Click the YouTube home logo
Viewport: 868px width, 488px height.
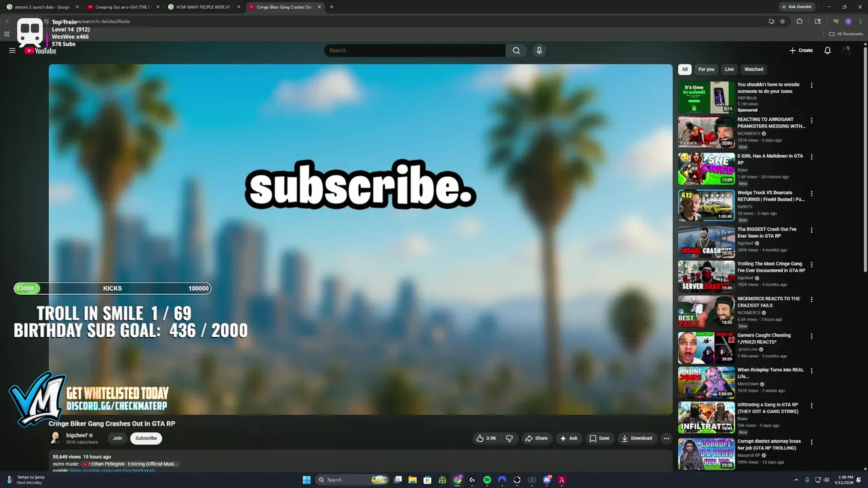point(40,50)
